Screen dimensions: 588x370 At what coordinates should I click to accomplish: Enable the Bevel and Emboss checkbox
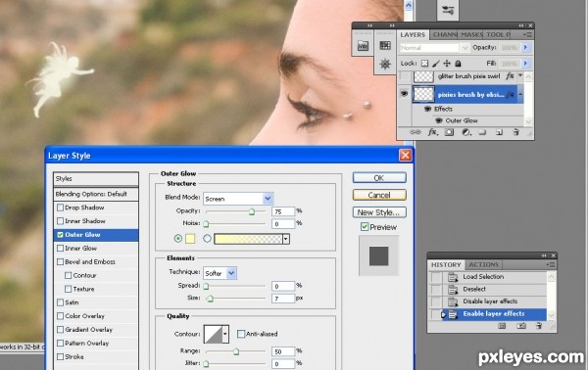[x=60, y=261]
